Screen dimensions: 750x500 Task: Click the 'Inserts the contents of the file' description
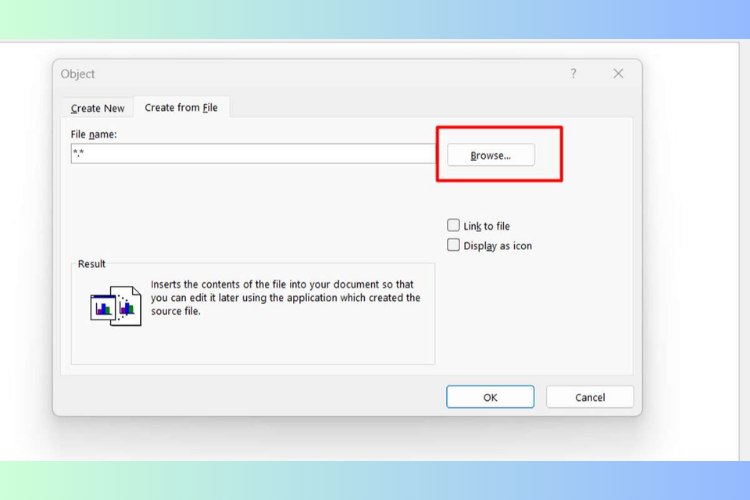(286, 298)
